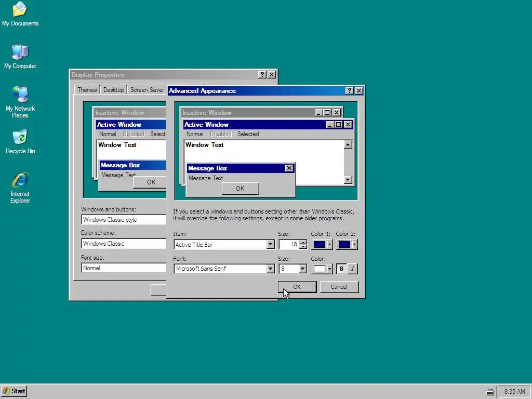The height and width of the screenshot is (399, 532).
Task: Open the Item dropdown showing Active Title Bar
Action: [270, 244]
